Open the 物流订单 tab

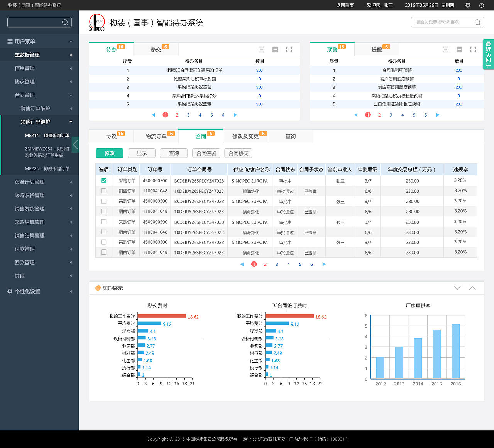pos(156,136)
